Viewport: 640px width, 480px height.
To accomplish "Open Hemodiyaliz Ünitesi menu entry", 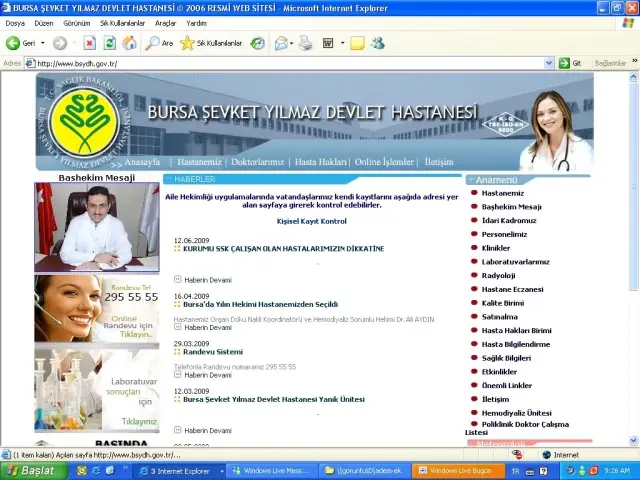I will tap(516, 413).
